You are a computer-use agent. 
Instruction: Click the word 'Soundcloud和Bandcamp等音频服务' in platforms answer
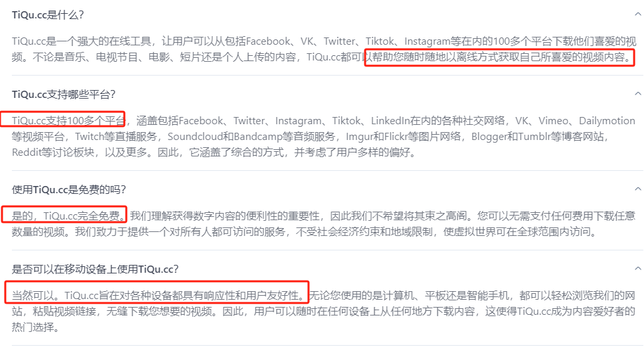point(252,137)
